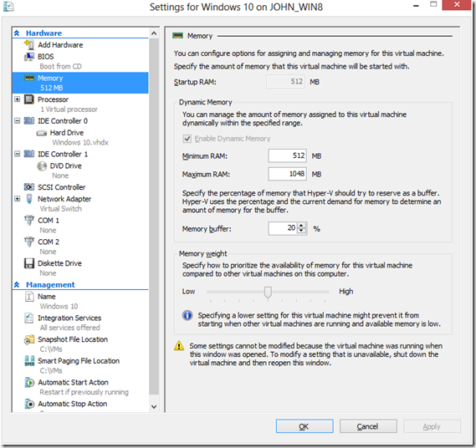The height and width of the screenshot is (448, 476).
Task: Click the IDE Controller 0 icon
Action: (x=29, y=120)
